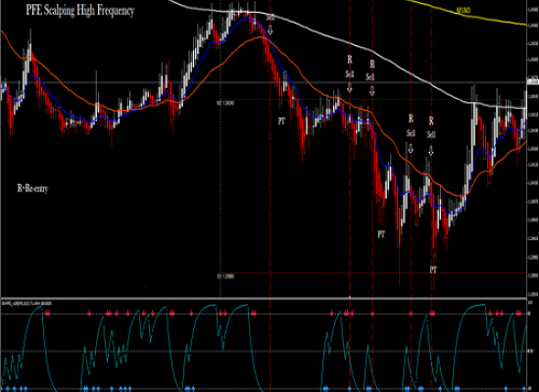Image resolution: width=539 pixels, height=392 pixels.
Task: Select the grey horizontal price line
Action: point(264,82)
